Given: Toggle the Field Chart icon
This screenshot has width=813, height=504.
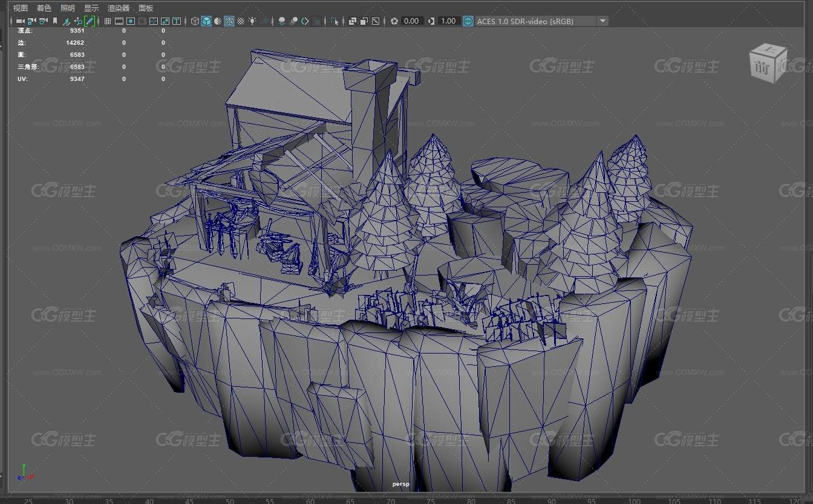Looking at the screenshot, I should click(x=154, y=21).
